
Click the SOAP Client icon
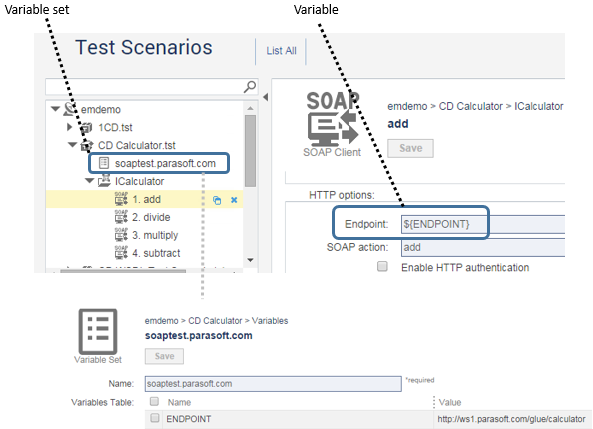point(332,119)
